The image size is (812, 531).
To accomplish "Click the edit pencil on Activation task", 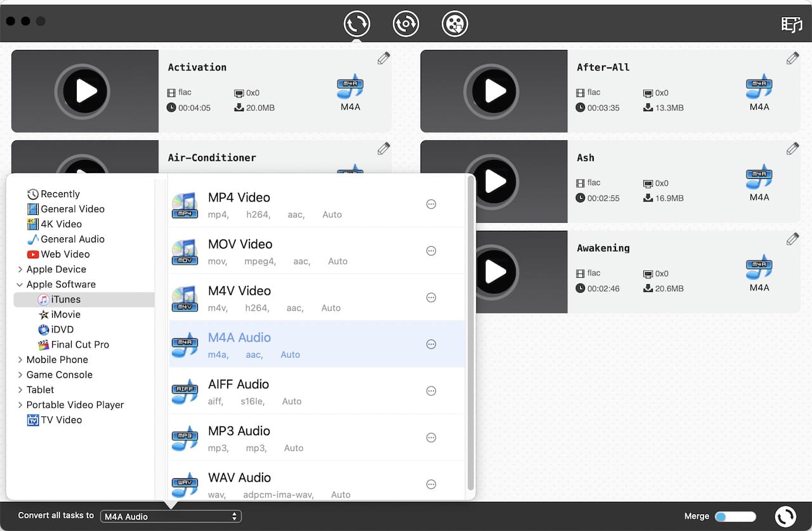I will pyautogui.click(x=383, y=59).
